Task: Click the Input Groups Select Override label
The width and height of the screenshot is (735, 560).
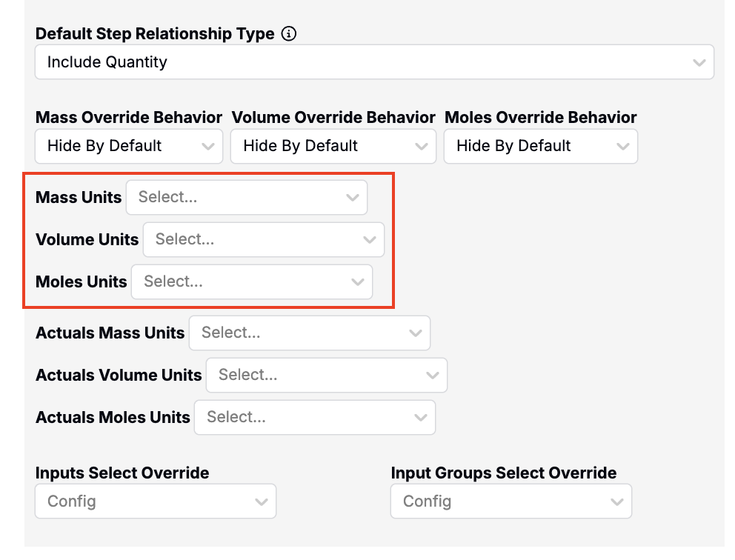Action: (x=503, y=473)
